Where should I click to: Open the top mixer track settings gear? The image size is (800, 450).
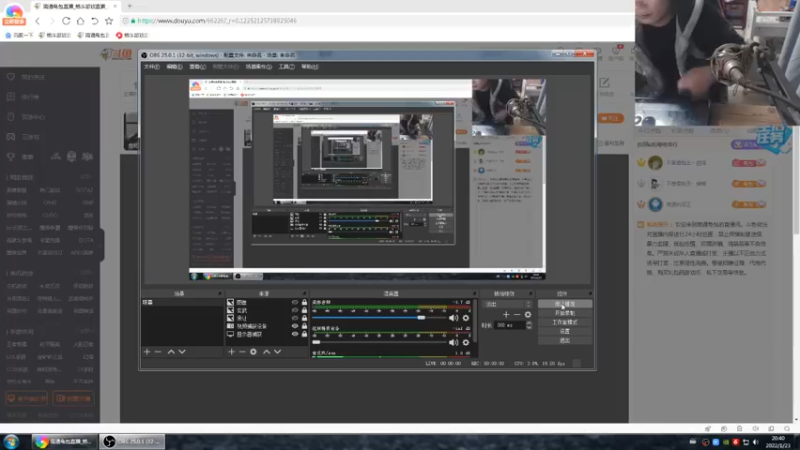tap(466, 318)
